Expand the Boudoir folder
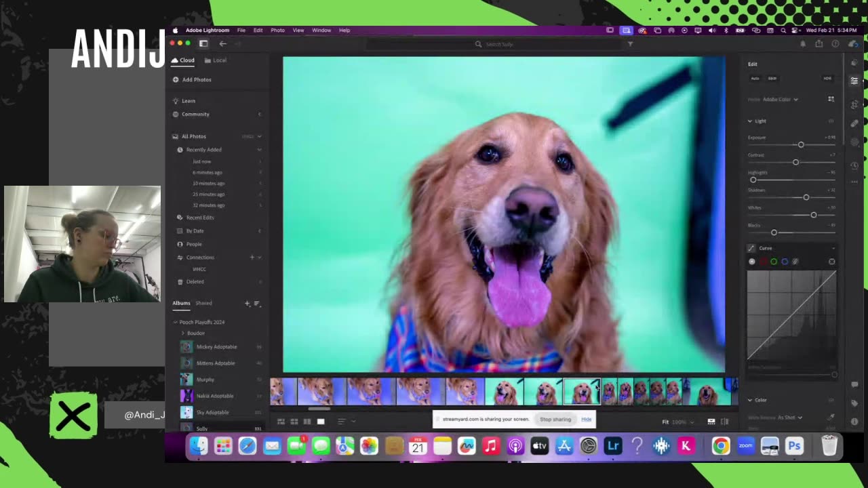 pyautogui.click(x=182, y=333)
